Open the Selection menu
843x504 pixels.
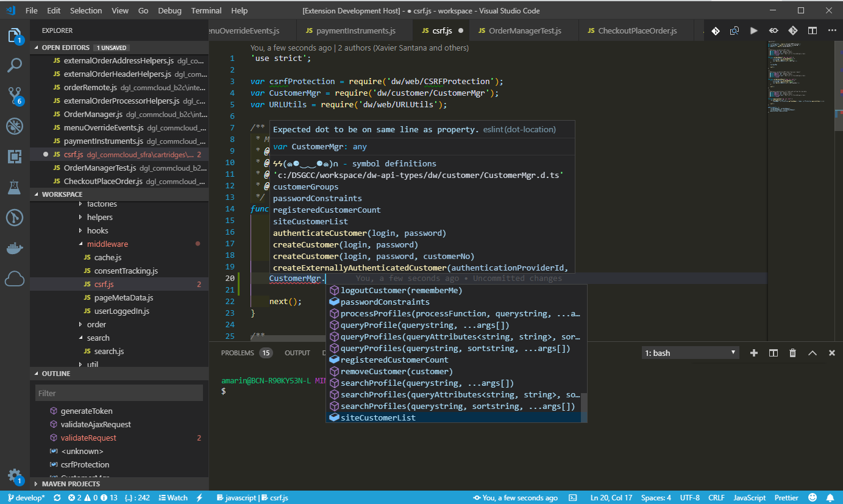pyautogui.click(x=86, y=10)
